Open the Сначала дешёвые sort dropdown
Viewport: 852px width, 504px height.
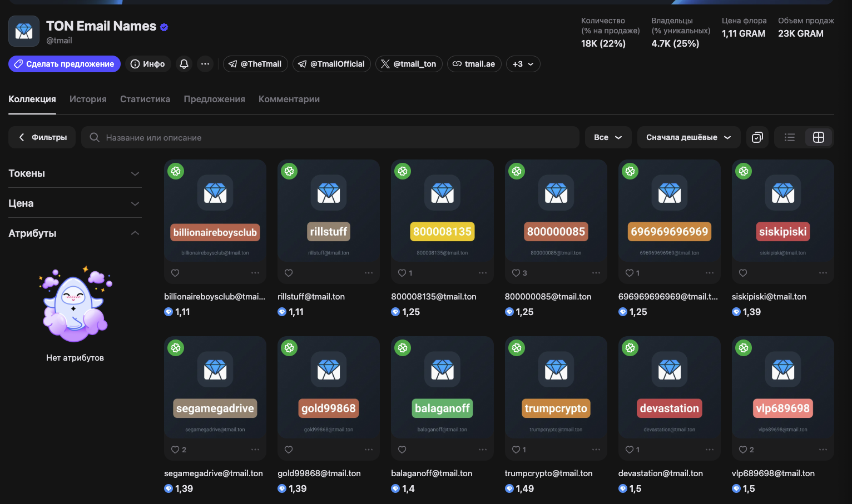(x=688, y=137)
